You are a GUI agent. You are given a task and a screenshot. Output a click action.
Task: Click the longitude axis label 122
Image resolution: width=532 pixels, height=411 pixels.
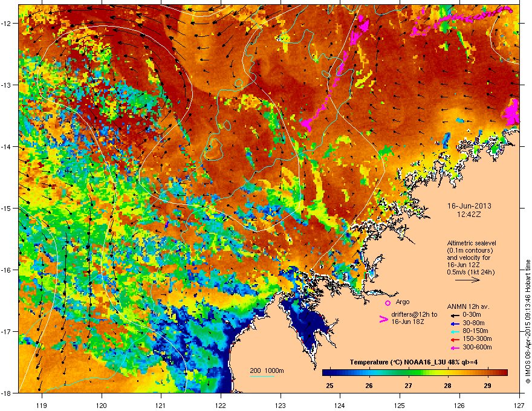(x=221, y=405)
